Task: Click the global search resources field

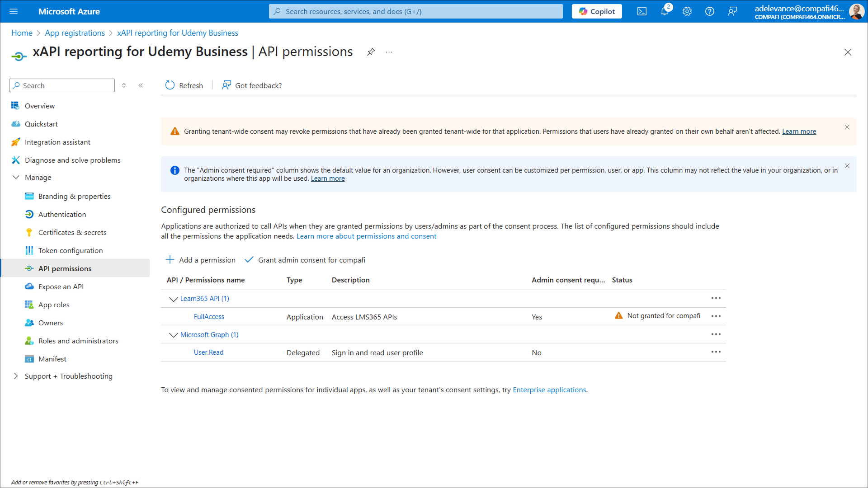Action: pyautogui.click(x=416, y=11)
